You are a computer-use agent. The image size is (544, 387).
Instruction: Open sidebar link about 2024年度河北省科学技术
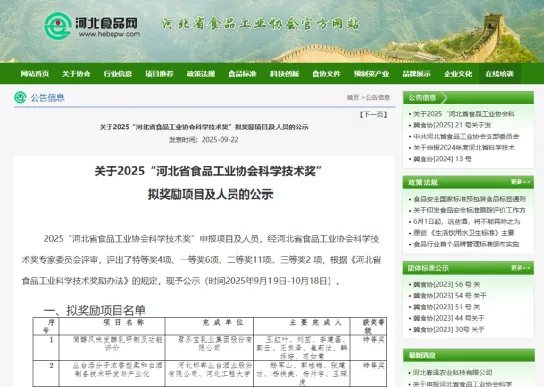(x=464, y=148)
